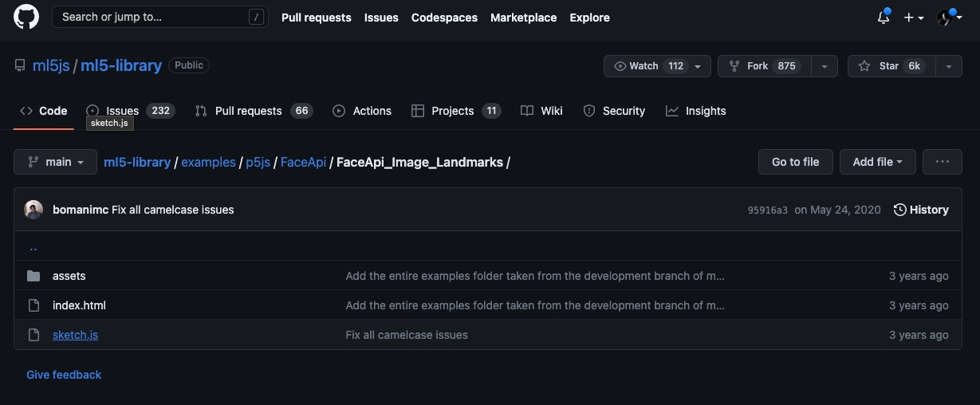Image resolution: width=980 pixels, height=405 pixels.
Task: Expand the Fork options arrow
Action: [x=825, y=66]
